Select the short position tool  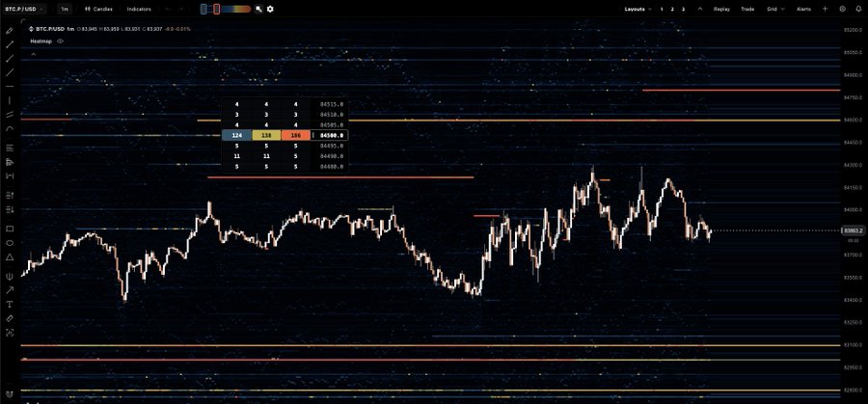(10, 209)
